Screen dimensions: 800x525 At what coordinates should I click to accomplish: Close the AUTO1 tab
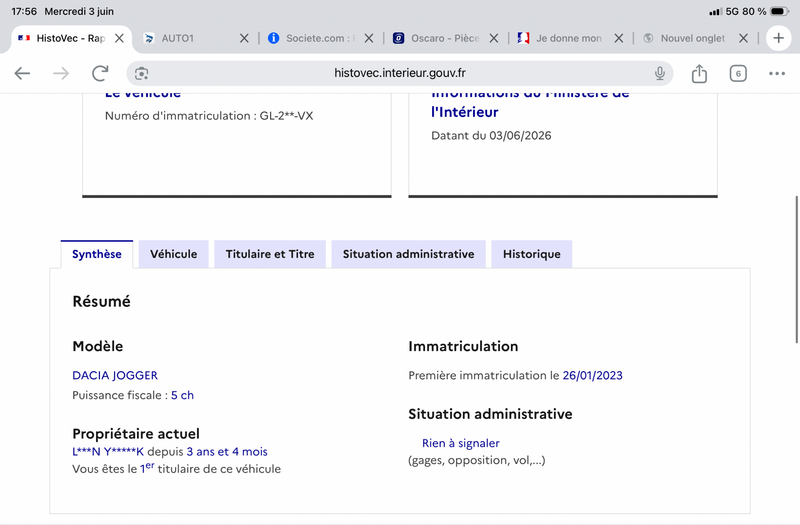coord(244,38)
